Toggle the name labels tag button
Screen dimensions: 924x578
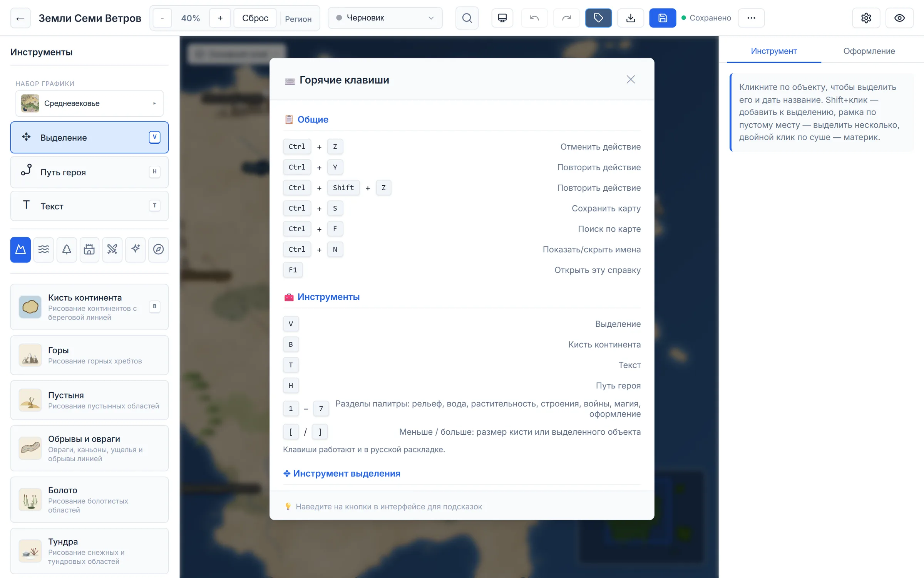[x=598, y=18]
